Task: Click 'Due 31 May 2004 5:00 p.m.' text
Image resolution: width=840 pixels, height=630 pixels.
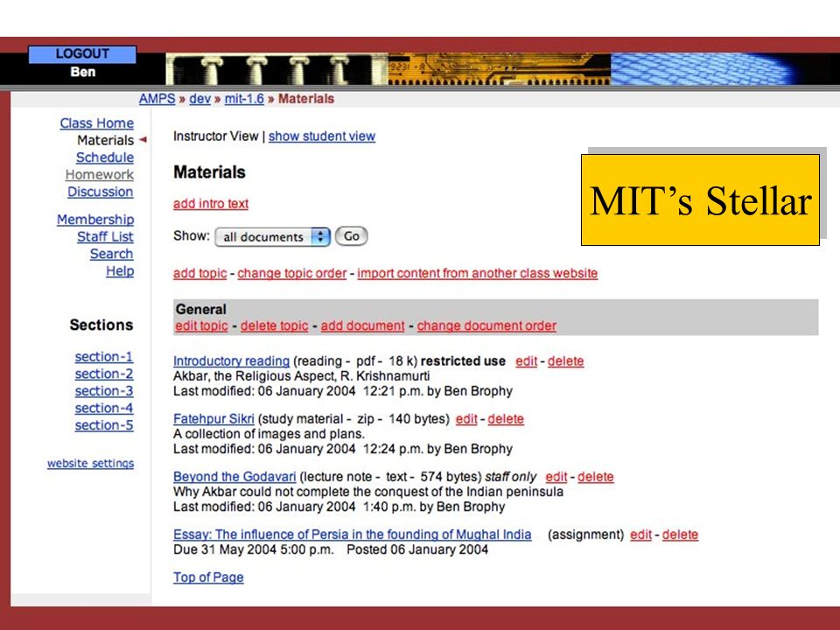Action: pos(254,549)
